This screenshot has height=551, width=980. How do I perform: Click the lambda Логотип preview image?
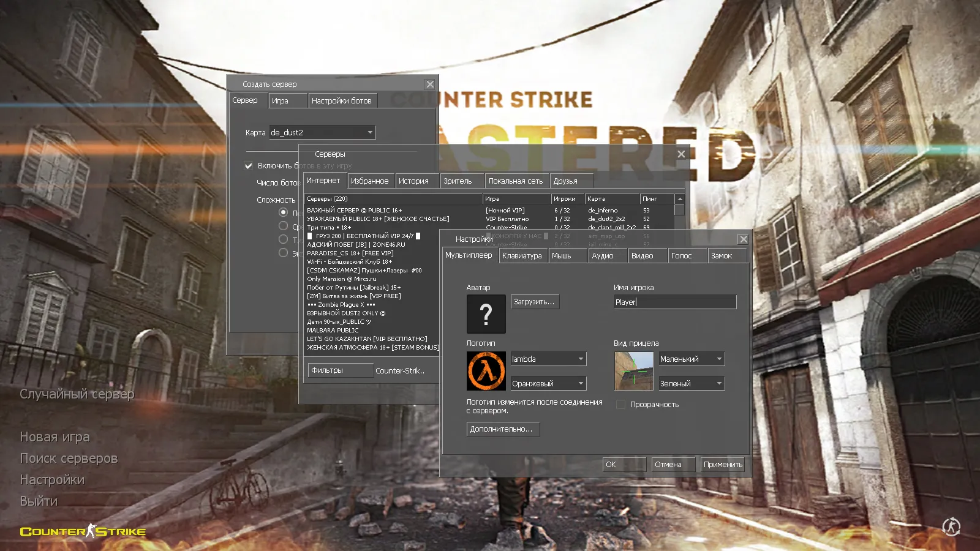pyautogui.click(x=486, y=370)
